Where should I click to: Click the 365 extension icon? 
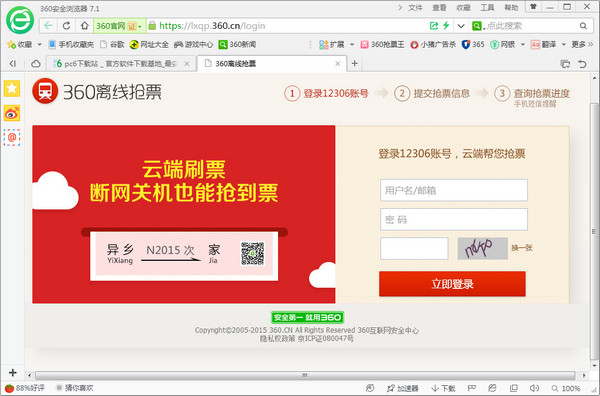tap(473, 44)
